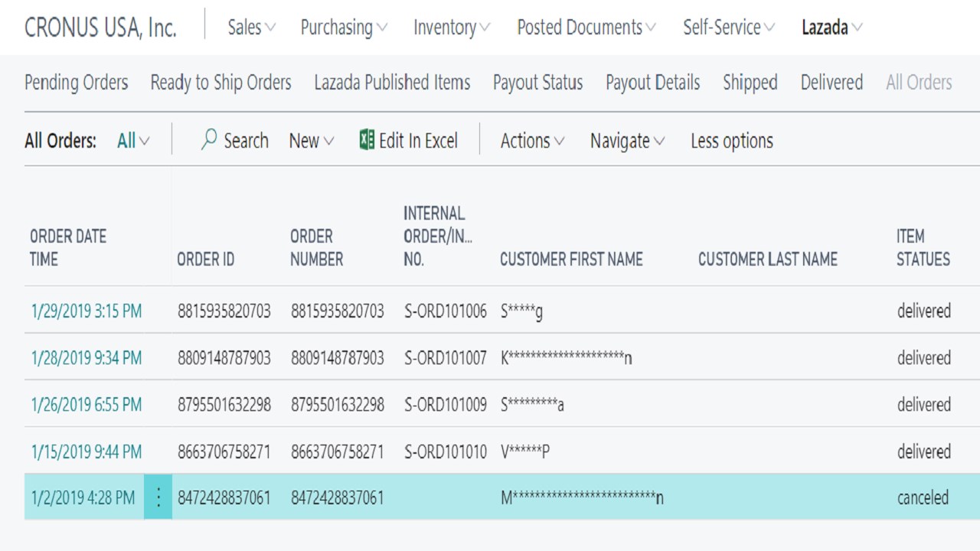Expand the Purchasing dropdown
Image resolution: width=980 pixels, height=551 pixels.
tap(343, 28)
